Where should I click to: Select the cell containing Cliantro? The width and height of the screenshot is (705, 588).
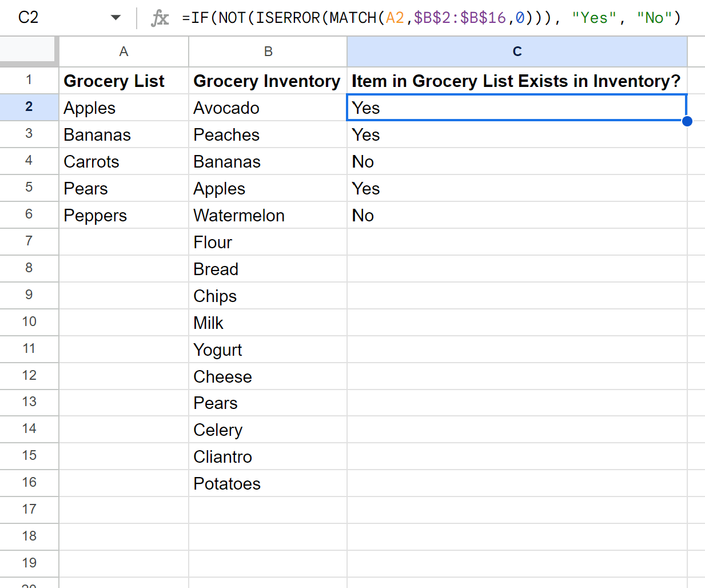(x=268, y=456)
